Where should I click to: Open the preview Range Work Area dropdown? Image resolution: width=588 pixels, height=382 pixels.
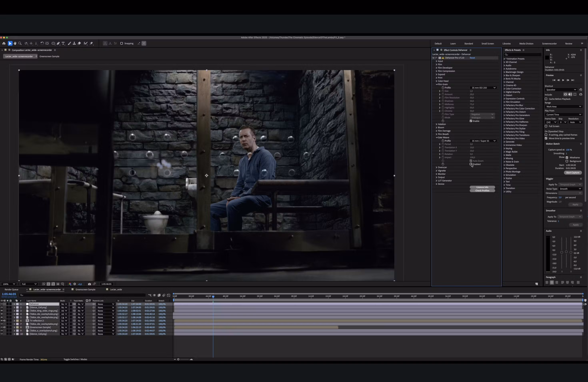(x=564, y=107)
